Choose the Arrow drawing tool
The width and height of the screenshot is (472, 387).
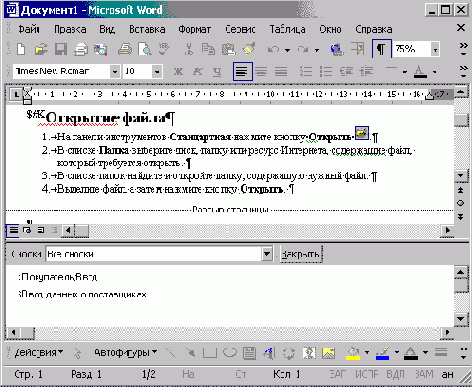click(190, 353)
